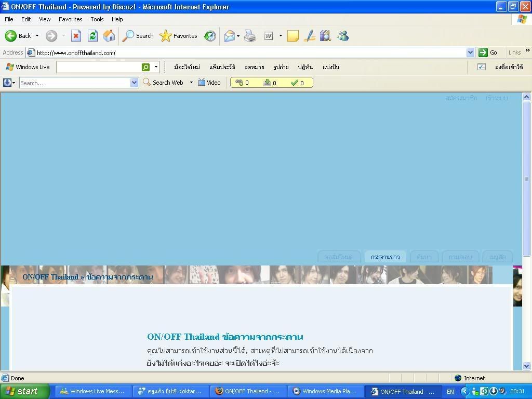Click the Video toolbar button
The image size is (532, 399).
click(209, 83)
